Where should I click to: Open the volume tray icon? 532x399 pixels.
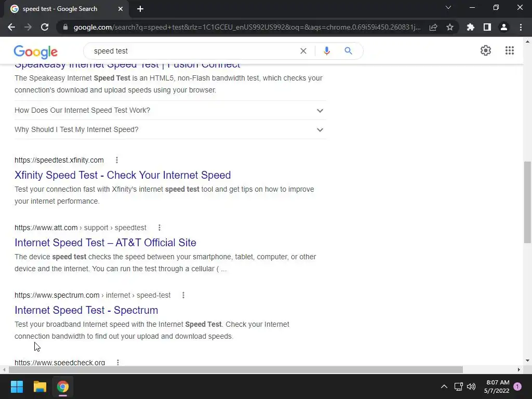tap(471, 387)
